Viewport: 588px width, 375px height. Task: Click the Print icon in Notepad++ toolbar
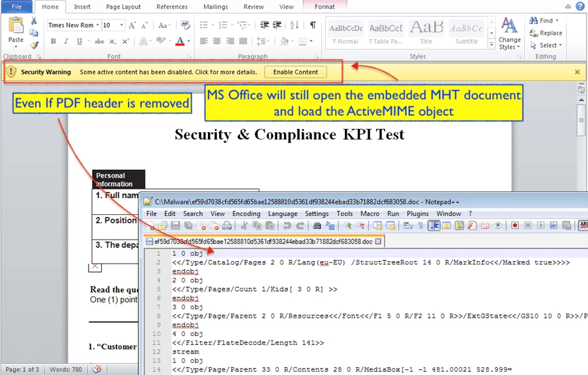click(227, 226)
